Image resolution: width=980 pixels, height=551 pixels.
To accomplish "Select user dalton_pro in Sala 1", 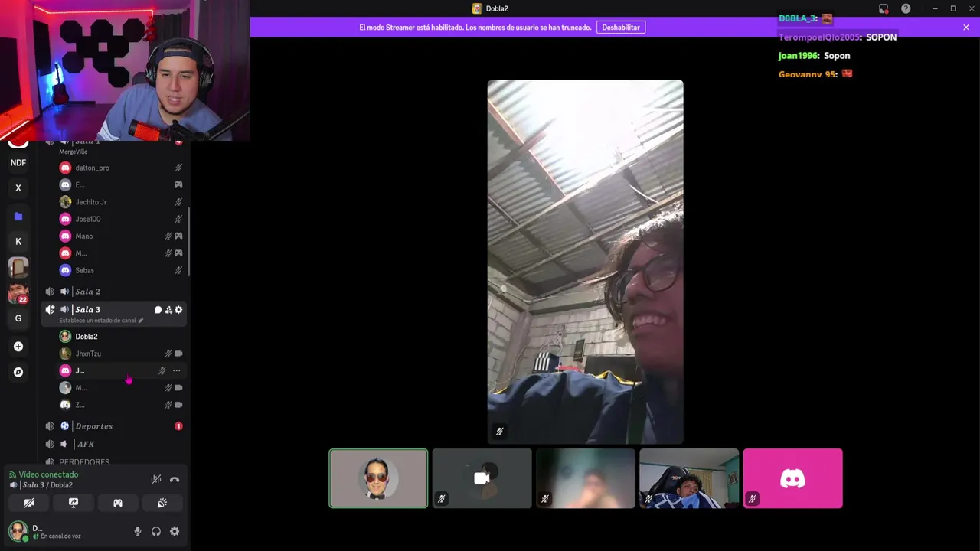I will click(x=121, y=168).
